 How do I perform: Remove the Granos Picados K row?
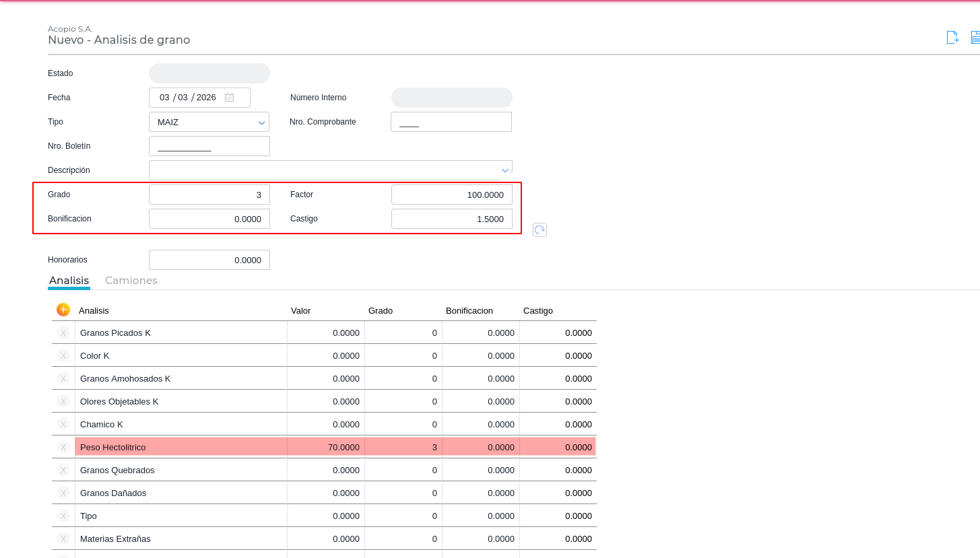click(63, 333)
